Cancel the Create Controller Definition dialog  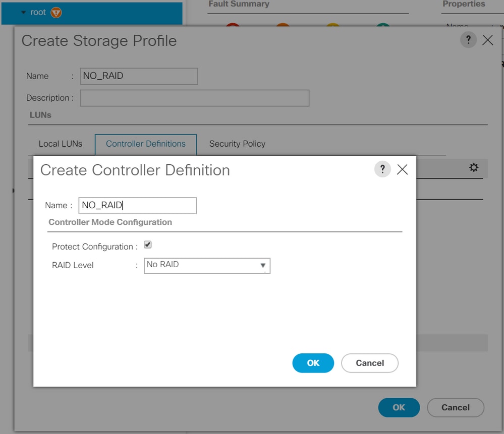coord(370,363)
